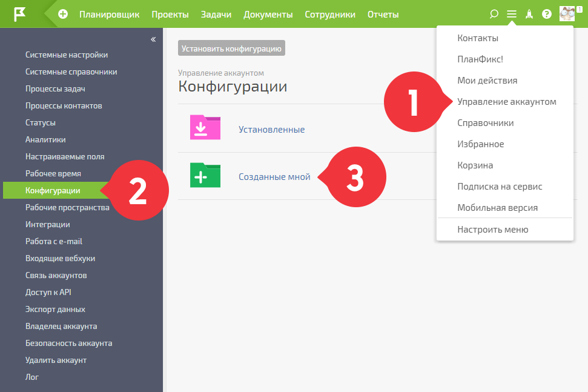Click the plus create icon in header

[x=63, y=15]
